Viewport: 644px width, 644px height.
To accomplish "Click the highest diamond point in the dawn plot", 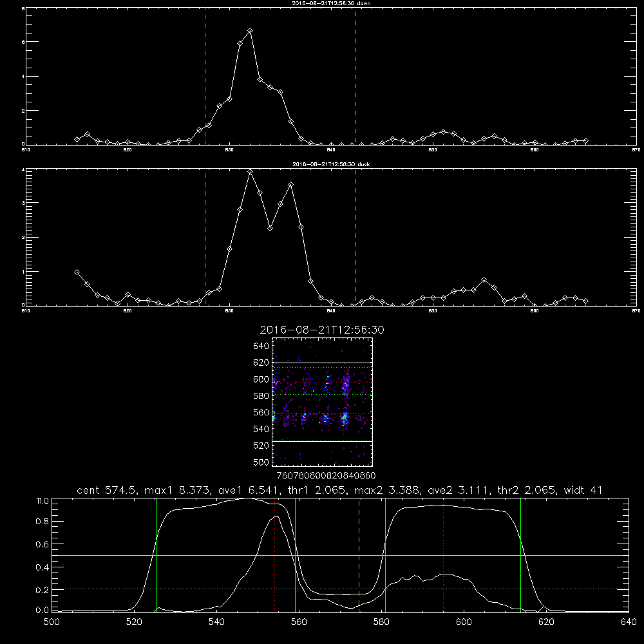I will click(x=250, y=31).
